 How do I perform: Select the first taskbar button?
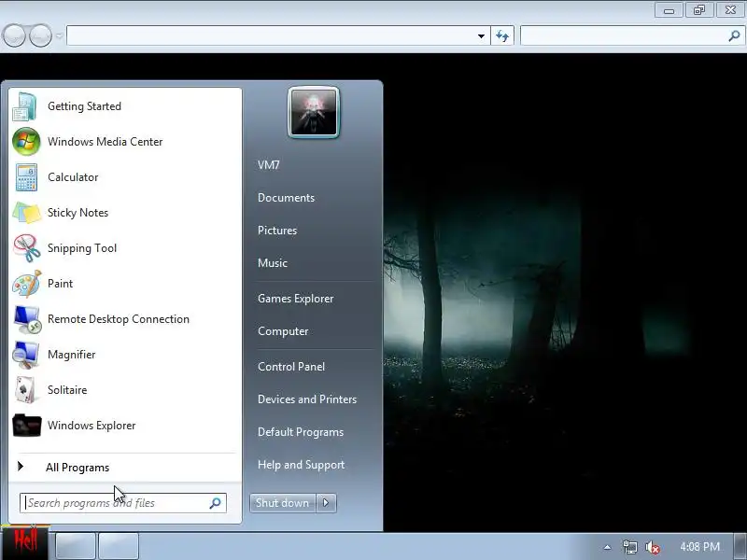76,546
